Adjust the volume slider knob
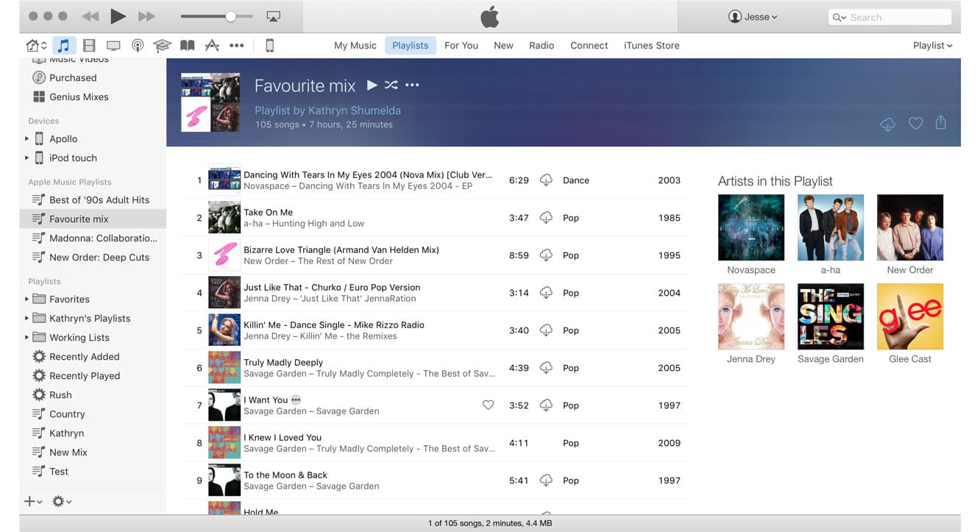Viewport: 980px width, 532px height. [x=231, y=16]
